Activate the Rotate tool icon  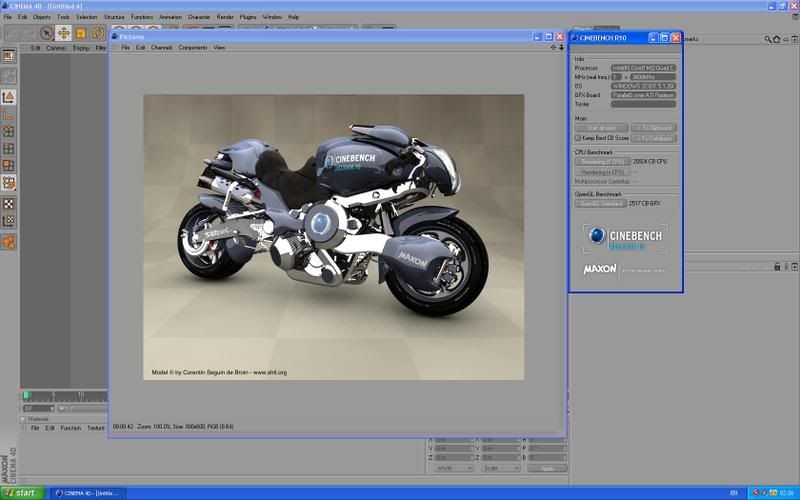click(x=98, y=33)
